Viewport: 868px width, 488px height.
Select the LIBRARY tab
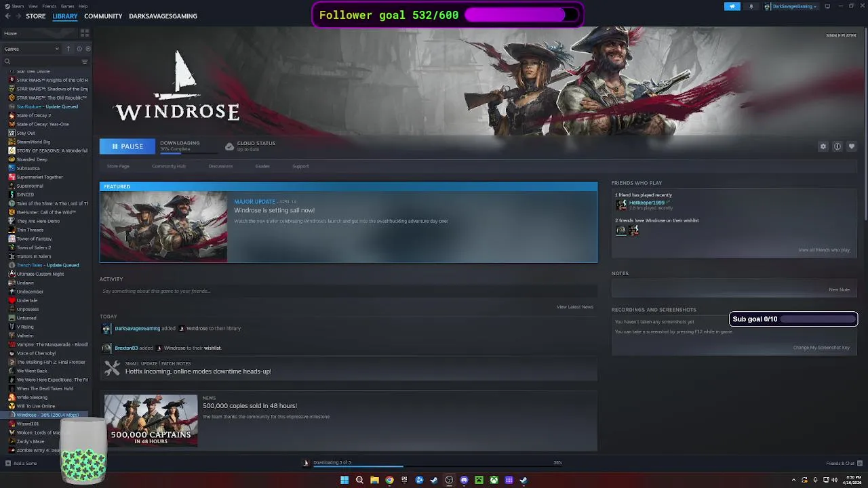(x=65, y=16)
